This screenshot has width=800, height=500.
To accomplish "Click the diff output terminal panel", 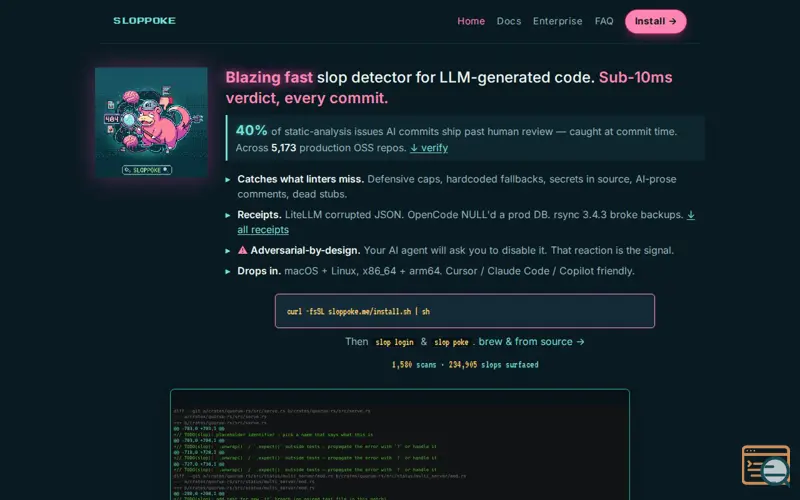I will (399, 444).
